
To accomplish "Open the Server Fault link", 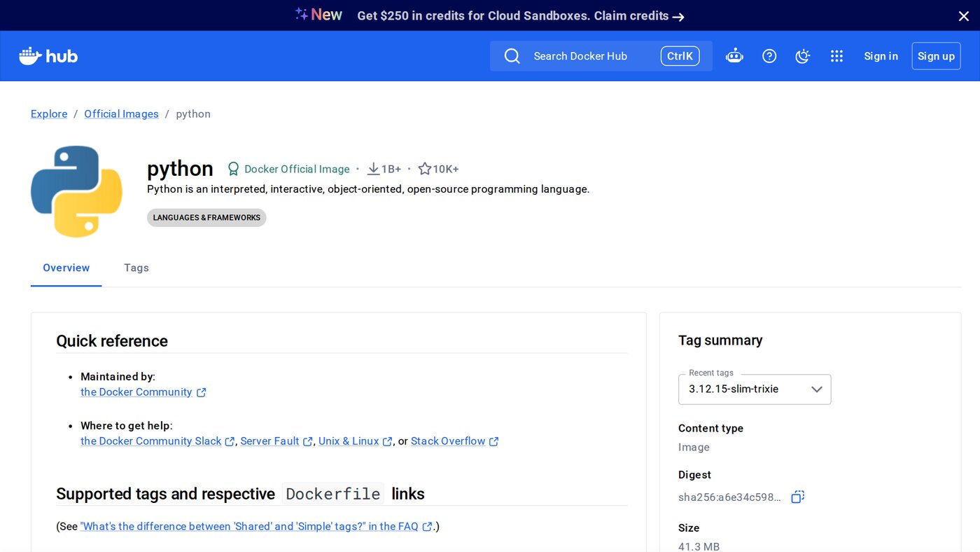I will coord(276,441).
